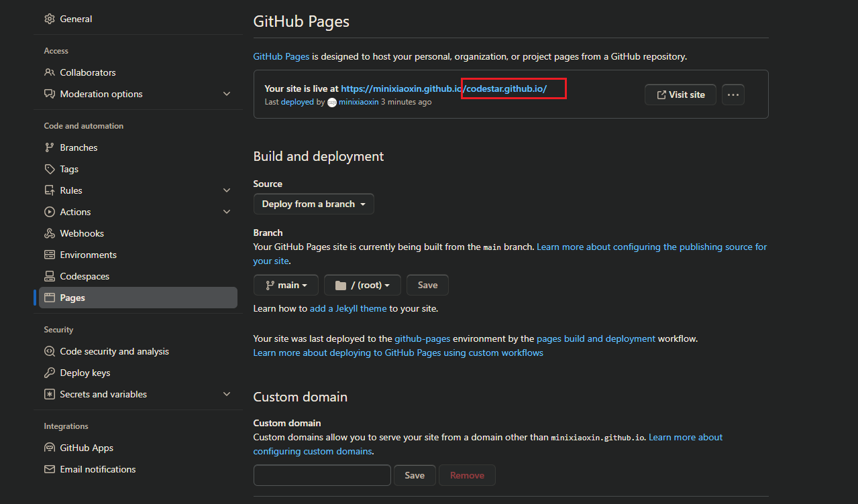Click the shield-search icon for Code security
Screen dimensions: 858x504
click(x=50, y=351)
